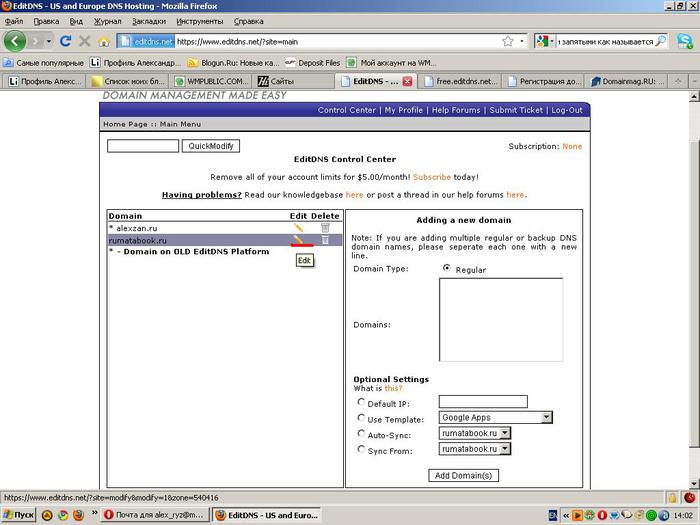Click the Firefox back arrow button

15,41
